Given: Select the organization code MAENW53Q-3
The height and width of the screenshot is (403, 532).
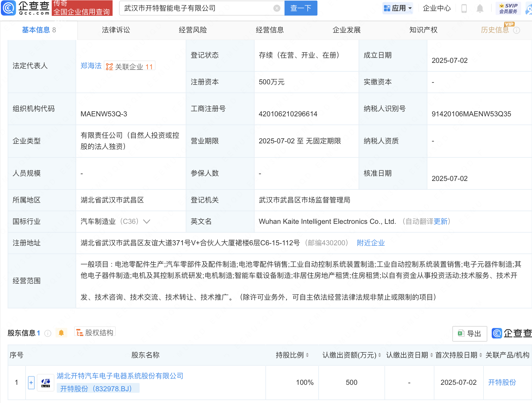Looking at the screenshot, I should point(104,114).
